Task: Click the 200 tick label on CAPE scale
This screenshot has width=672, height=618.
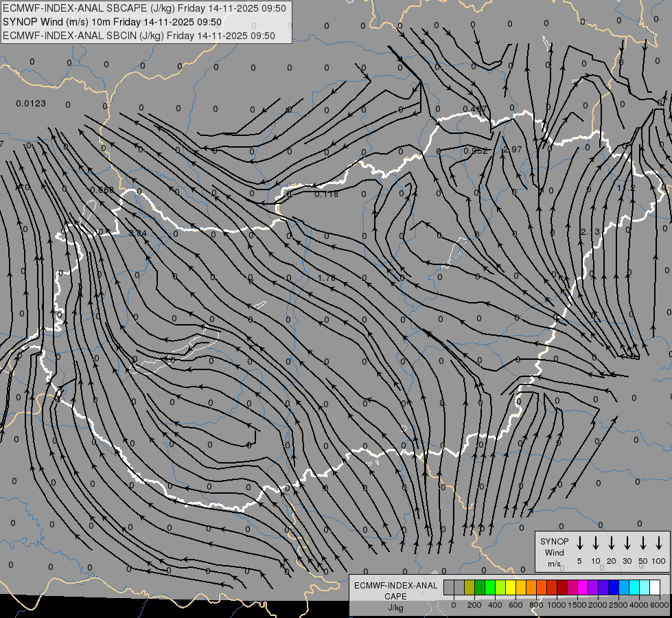Action: pos(474,605)
